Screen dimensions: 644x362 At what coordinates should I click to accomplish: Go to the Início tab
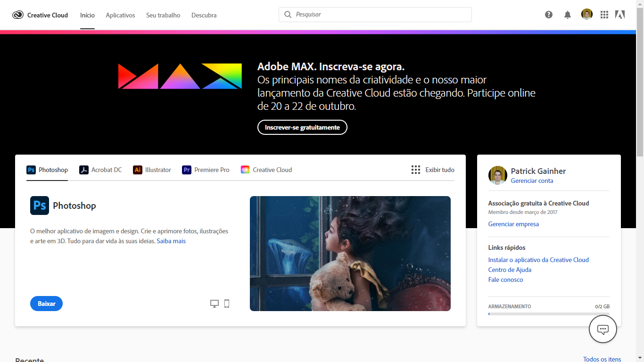(x=87, y=15)
